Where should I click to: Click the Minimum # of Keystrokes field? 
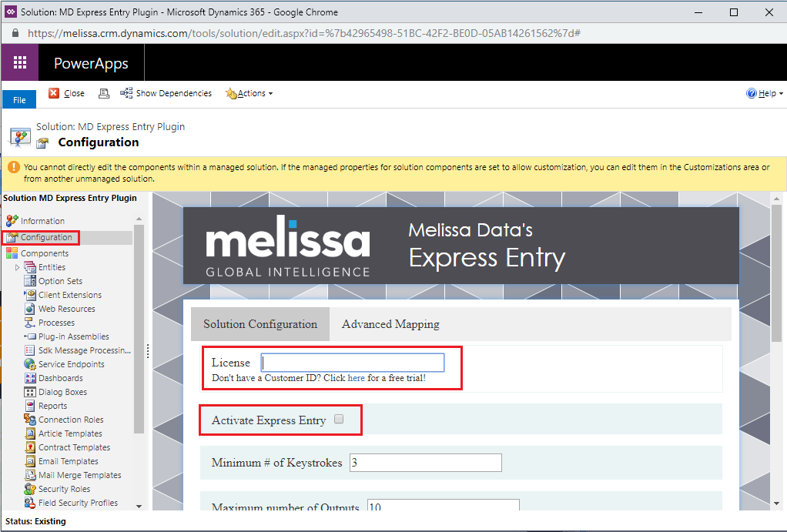[425, 463]
